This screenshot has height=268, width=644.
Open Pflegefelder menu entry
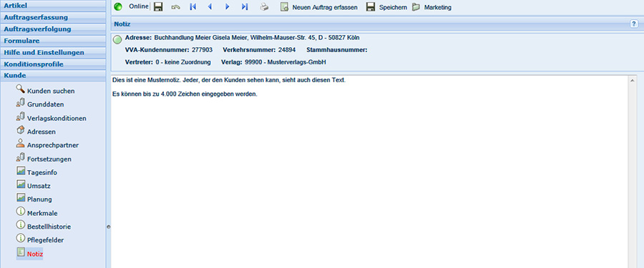click(x=45, y=239)
